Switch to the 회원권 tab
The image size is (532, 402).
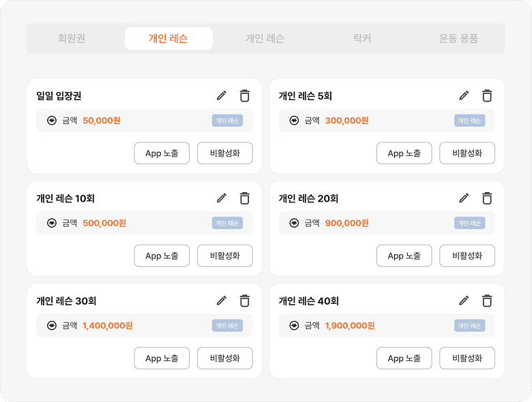click(71, 38)
